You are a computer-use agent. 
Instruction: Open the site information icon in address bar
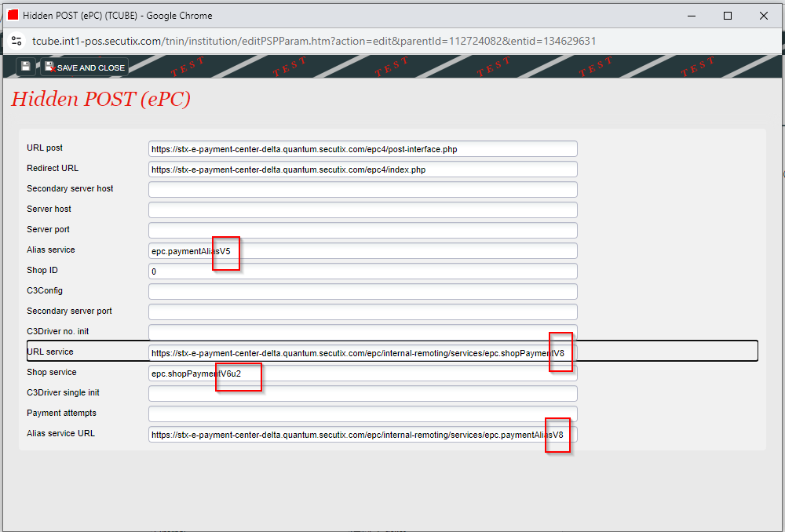[16, 41]
